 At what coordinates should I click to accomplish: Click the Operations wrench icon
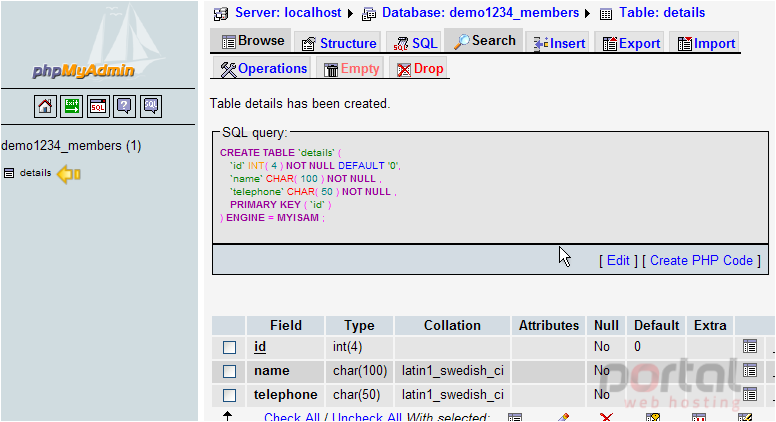pyautogui.click(x=228, y=69)
